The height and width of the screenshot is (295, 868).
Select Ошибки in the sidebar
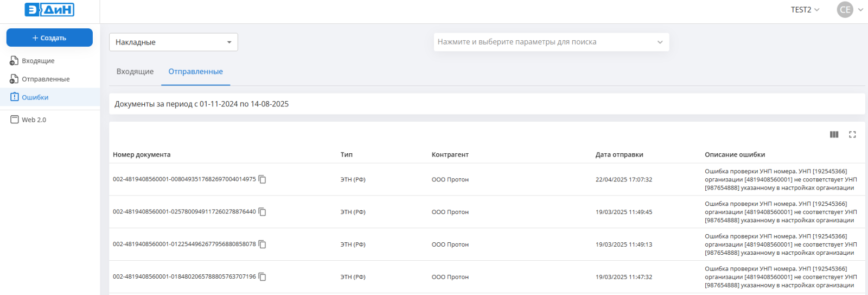(x=35, y=98)
